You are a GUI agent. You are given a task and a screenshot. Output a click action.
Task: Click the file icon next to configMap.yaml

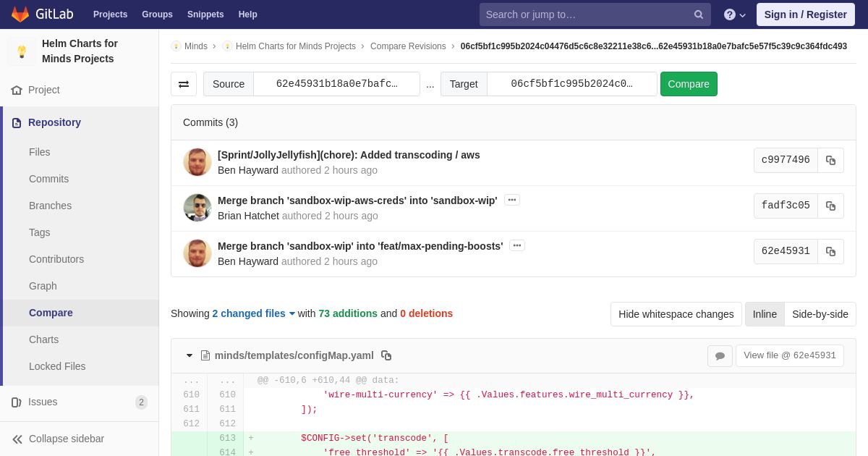[205, 355]
